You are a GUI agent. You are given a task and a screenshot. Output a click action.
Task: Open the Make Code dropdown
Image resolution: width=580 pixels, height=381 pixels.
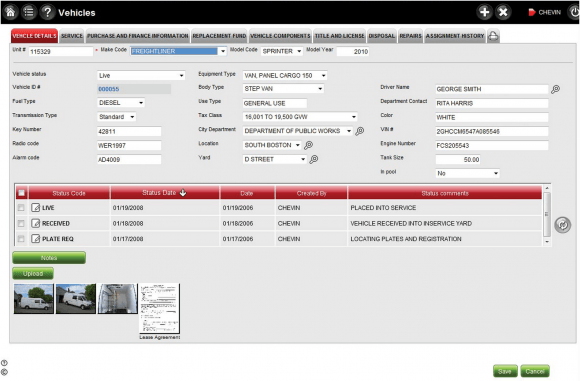click(223, 51)
